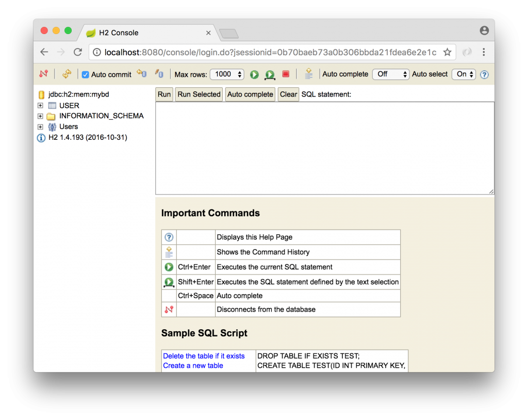The width and height of the screenshot is (528, 420).
Task: Open the Auto select On dropdown
Action: (464, 74)
